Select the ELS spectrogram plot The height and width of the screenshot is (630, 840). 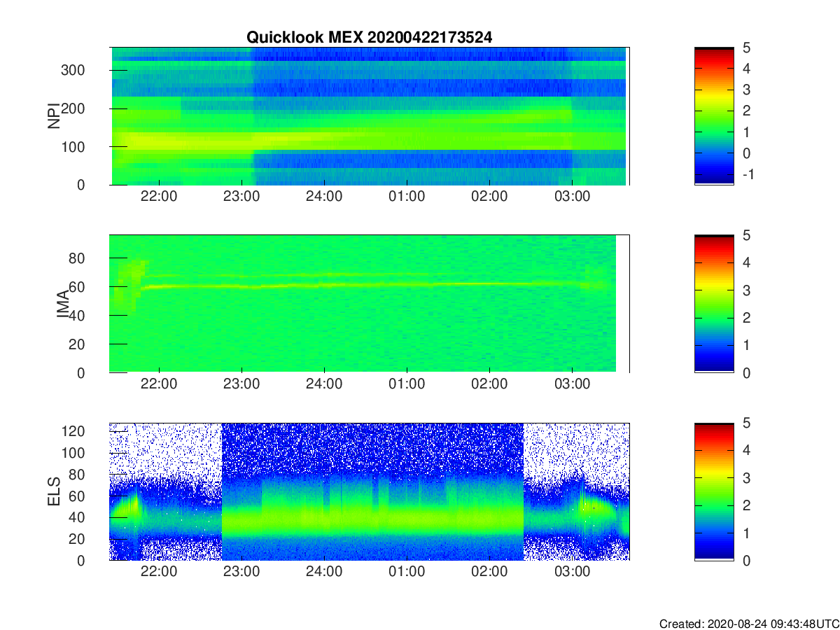tap(369, 491)
